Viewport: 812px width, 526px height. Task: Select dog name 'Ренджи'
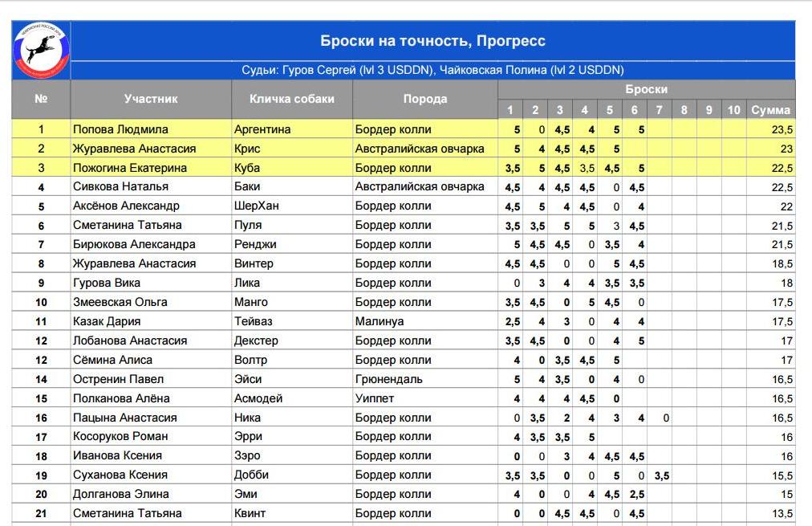255,244
